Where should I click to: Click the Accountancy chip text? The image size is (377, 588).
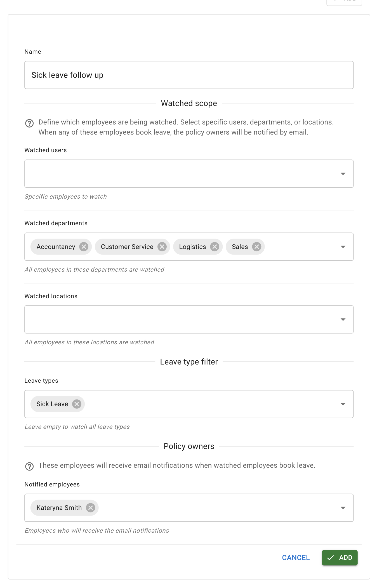click(x=56, y=246)
